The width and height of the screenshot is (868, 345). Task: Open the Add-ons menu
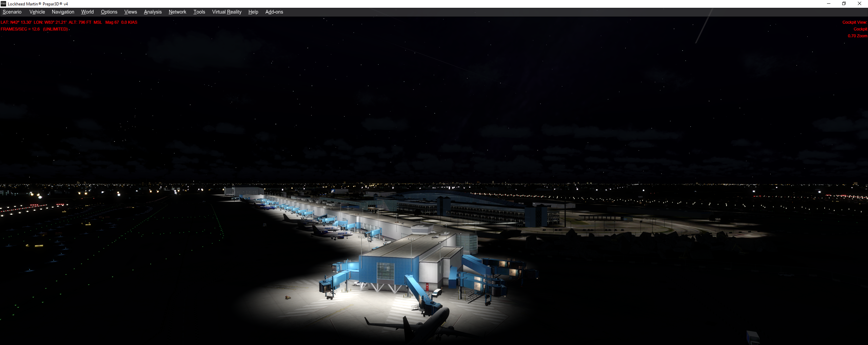pyautogui.click(x=274, y=12)
